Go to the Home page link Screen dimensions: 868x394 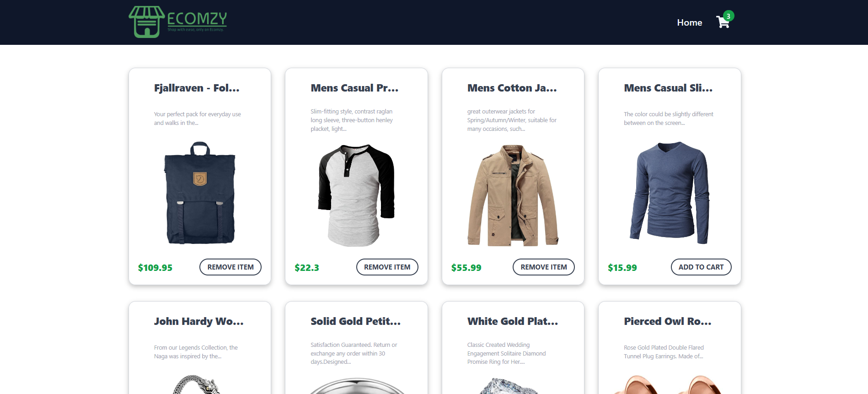coord(689,22)
